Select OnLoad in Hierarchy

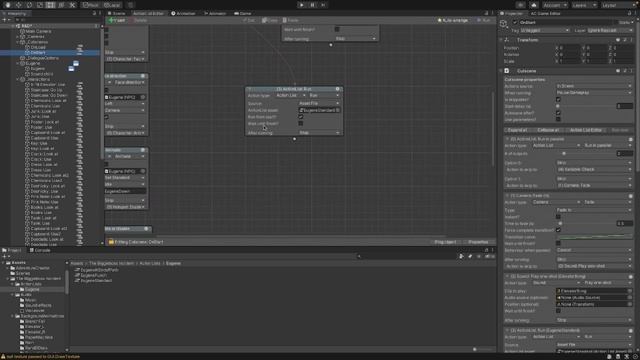pyautogui.click(x=38, y=47)
